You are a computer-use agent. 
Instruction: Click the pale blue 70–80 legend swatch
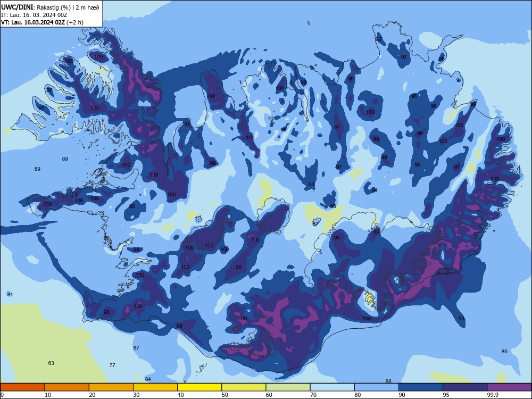click(x=332, y=387)
